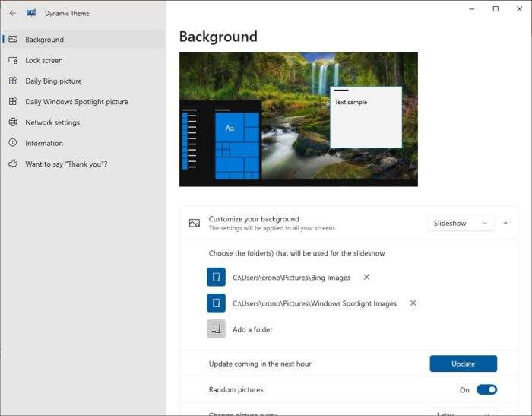Click the thumbs-up Thank you icon

(x=13, y=164)
